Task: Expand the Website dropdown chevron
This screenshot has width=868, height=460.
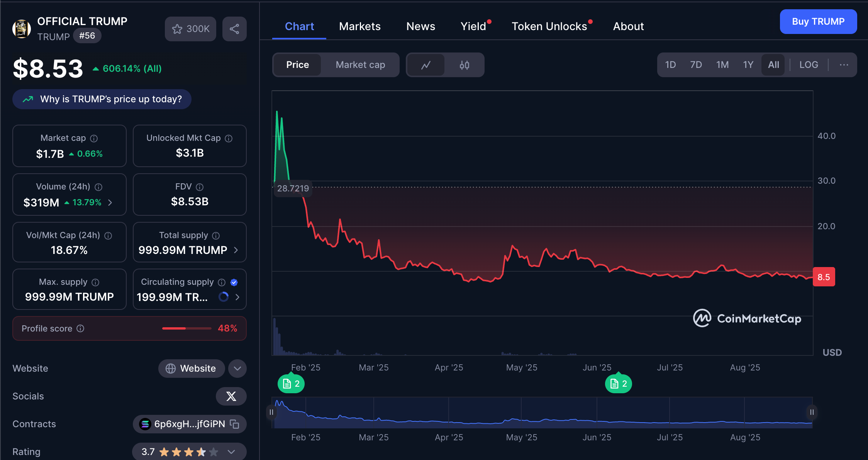Action: coord(237,369)
